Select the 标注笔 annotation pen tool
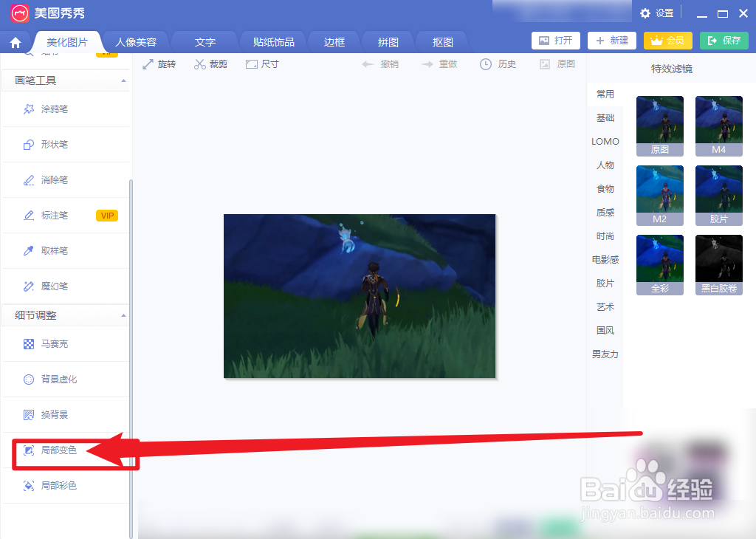756x539 pixels. [x=66, y=216]
